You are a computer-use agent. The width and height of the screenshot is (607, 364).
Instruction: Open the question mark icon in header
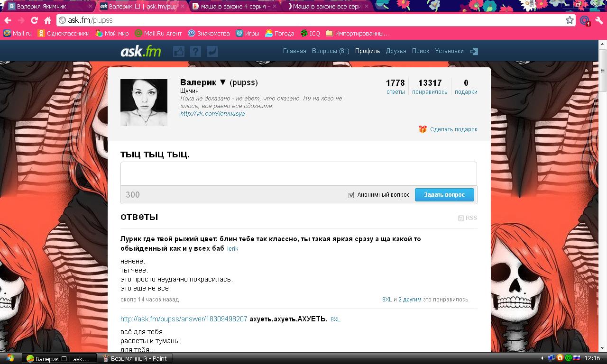[x=195, y=51]
